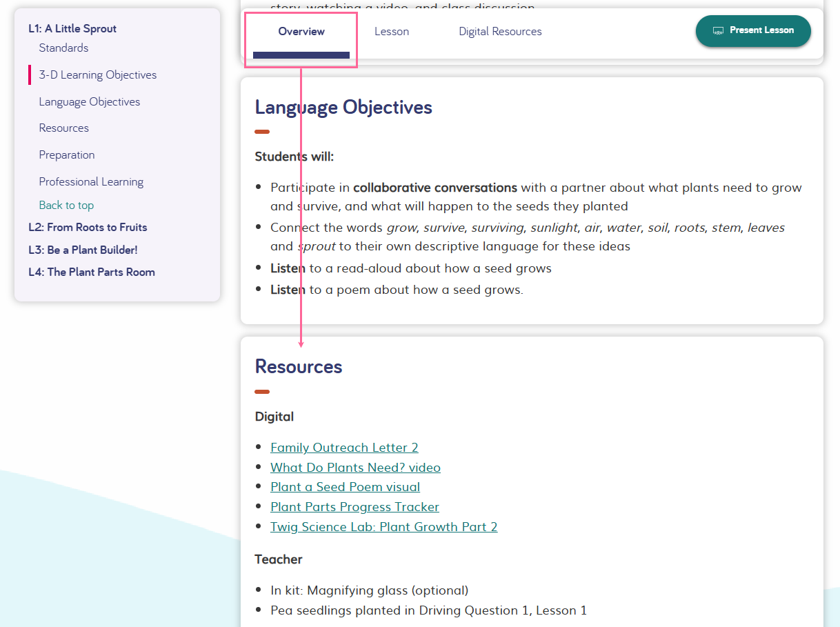Viewport: 840px width, 627px height.
Task: Expand lesson L4: The Plant Parts Room
Action: (92, 272)
